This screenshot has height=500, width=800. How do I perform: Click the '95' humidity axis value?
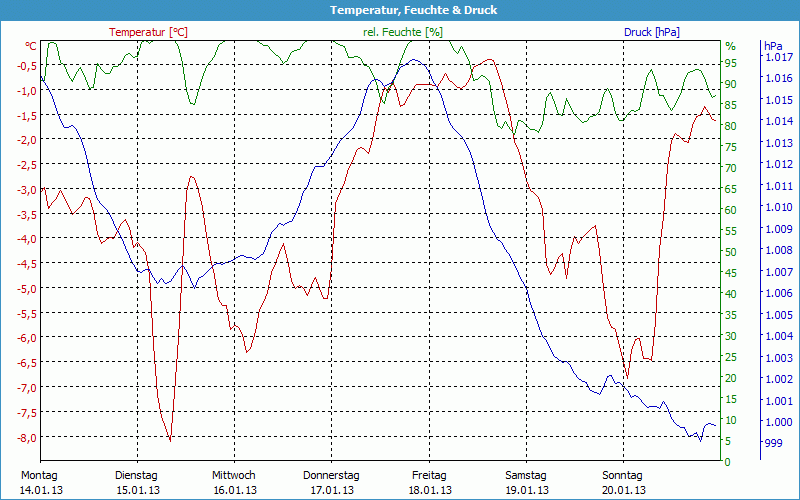click(x=731, y=63)
